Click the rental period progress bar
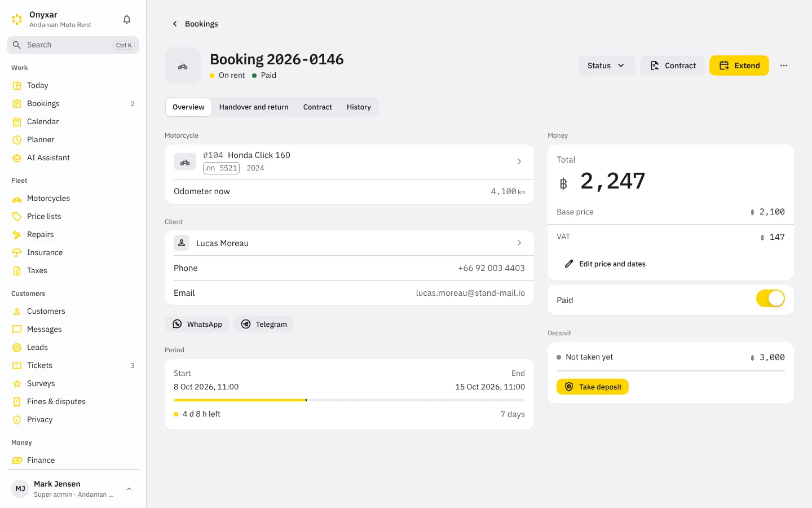Screen dimensions: 812x508 pyautogui.click(x=349, y=400)
